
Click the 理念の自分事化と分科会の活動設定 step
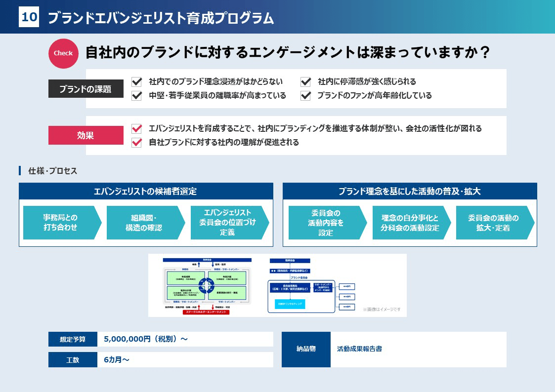pos(410,223)
